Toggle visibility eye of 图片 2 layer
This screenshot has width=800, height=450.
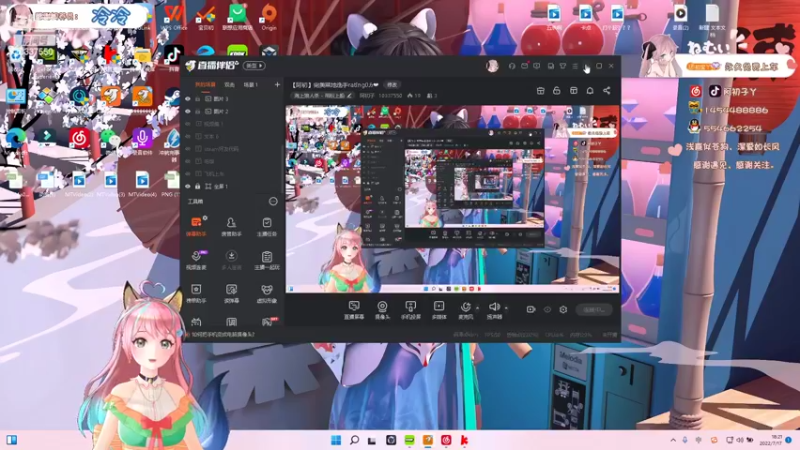[x=188, y=111]
